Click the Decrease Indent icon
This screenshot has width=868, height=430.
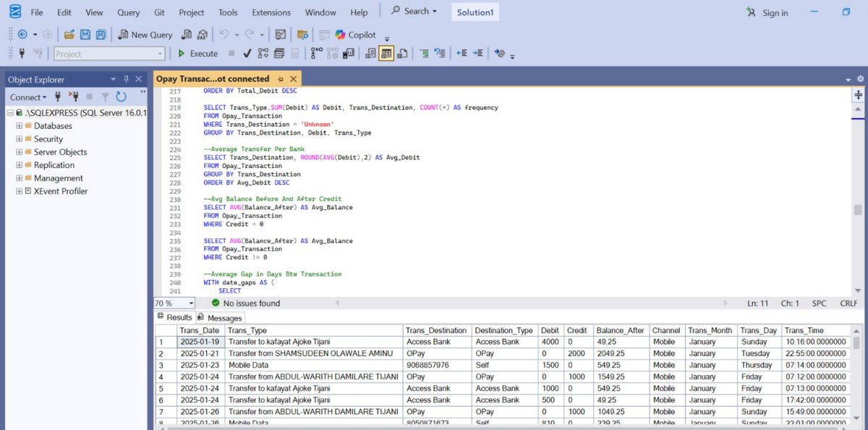coord(461,54)
